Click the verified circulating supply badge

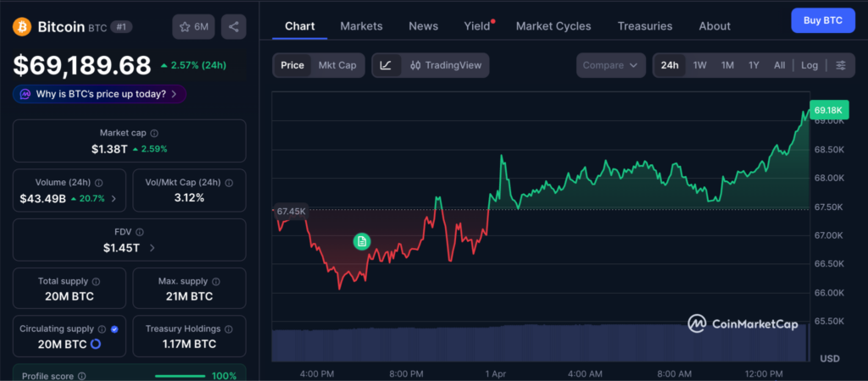(x=114, y=329)
